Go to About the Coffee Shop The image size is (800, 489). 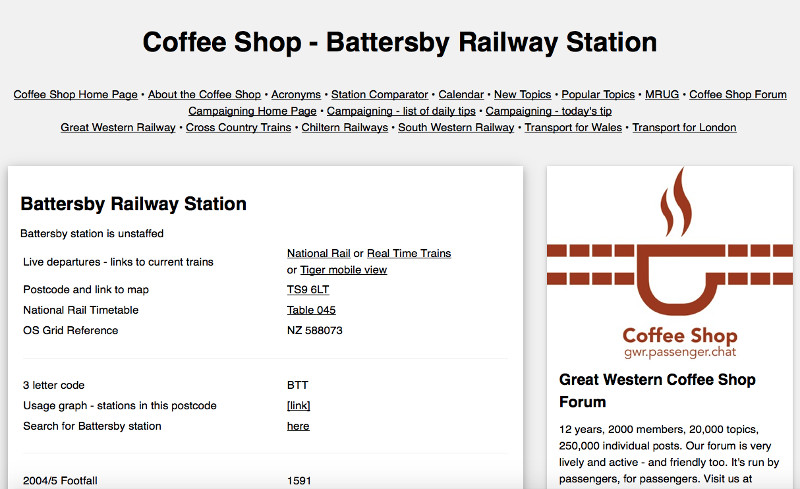pyautogui.click(x=204, y=95)
